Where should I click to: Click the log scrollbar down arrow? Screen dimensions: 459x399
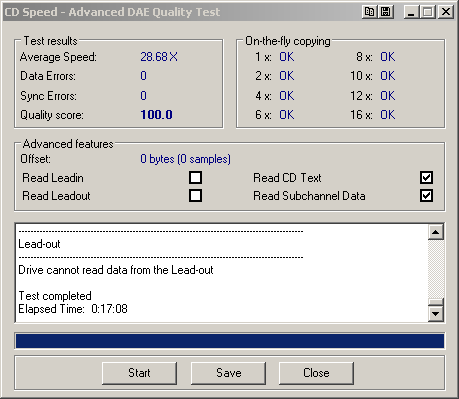tap(436, 314)
